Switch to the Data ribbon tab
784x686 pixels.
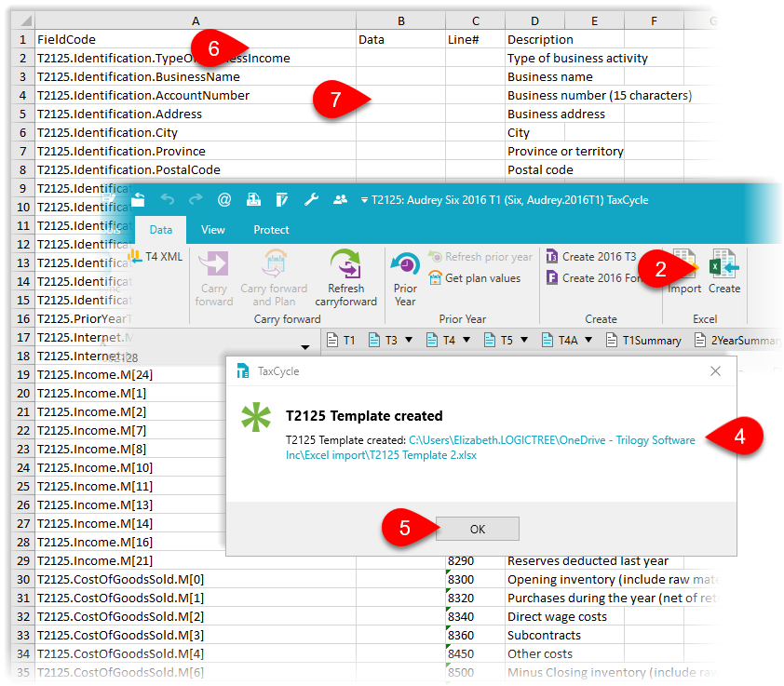point(161,230)
